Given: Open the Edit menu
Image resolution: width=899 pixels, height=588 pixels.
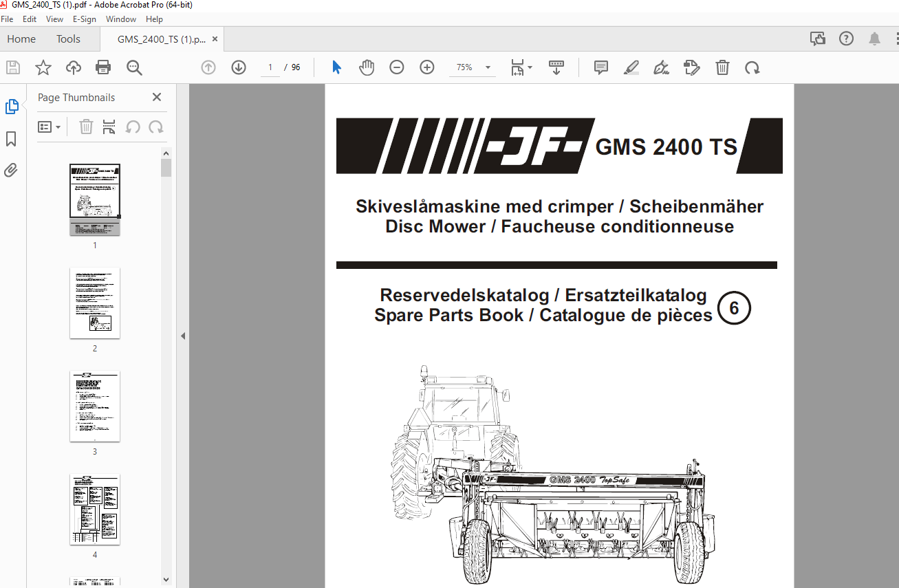Looking at the screenshot, I should [30, 19].
